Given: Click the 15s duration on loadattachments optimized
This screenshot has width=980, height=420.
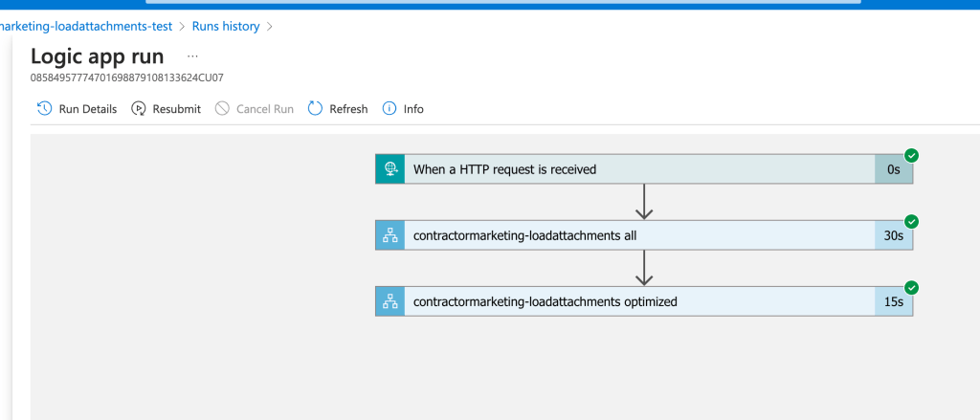Looking at the screenshot, I should (x=894, y=302).
